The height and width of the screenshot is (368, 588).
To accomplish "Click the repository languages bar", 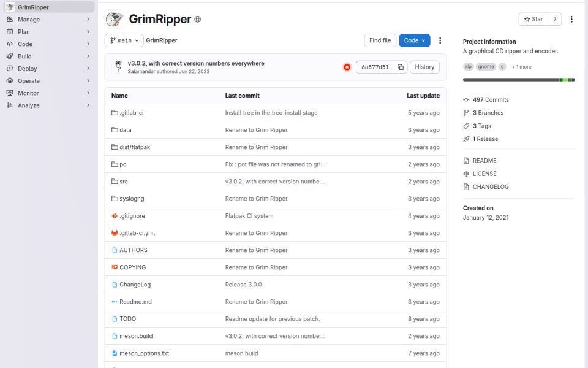I will pos(519,80).
